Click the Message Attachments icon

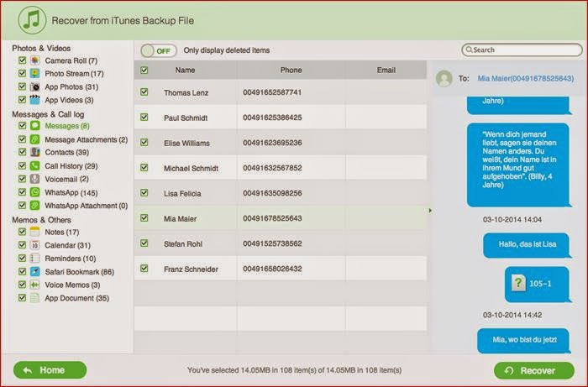pyautogui.click(x=35, y=139)
